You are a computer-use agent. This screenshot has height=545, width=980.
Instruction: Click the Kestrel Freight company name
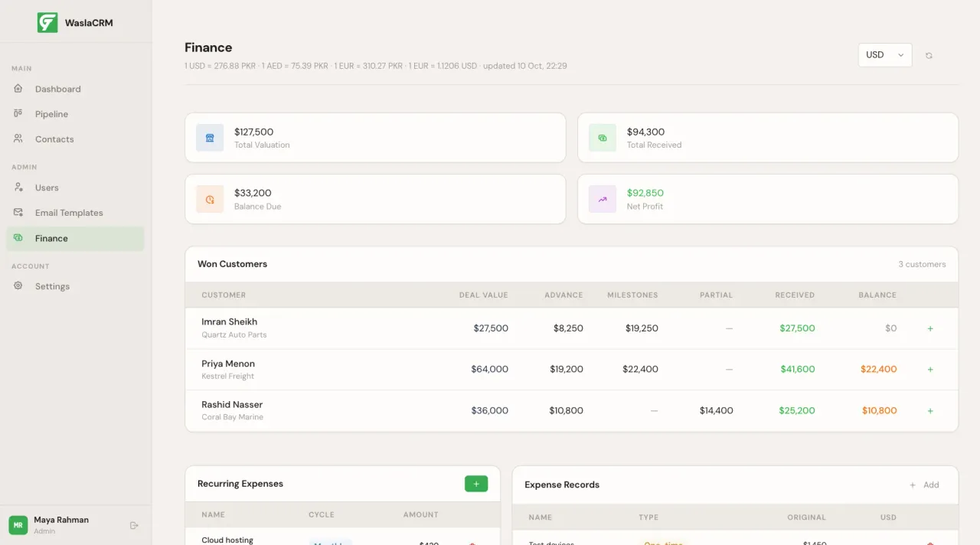(228, 376)
